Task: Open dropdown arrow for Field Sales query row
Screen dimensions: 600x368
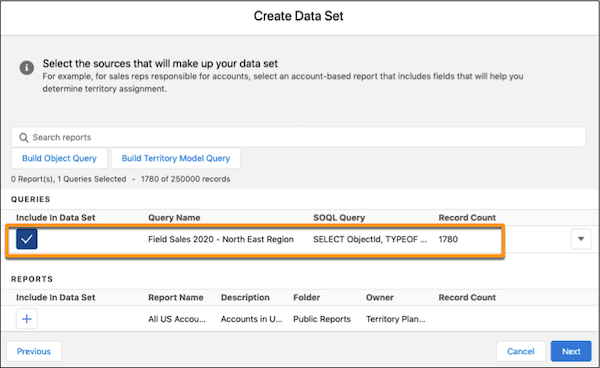Action: (x=581, y=239)
